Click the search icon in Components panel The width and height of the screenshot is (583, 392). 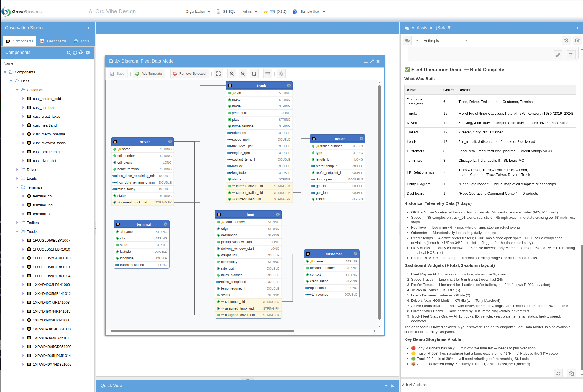69,53
